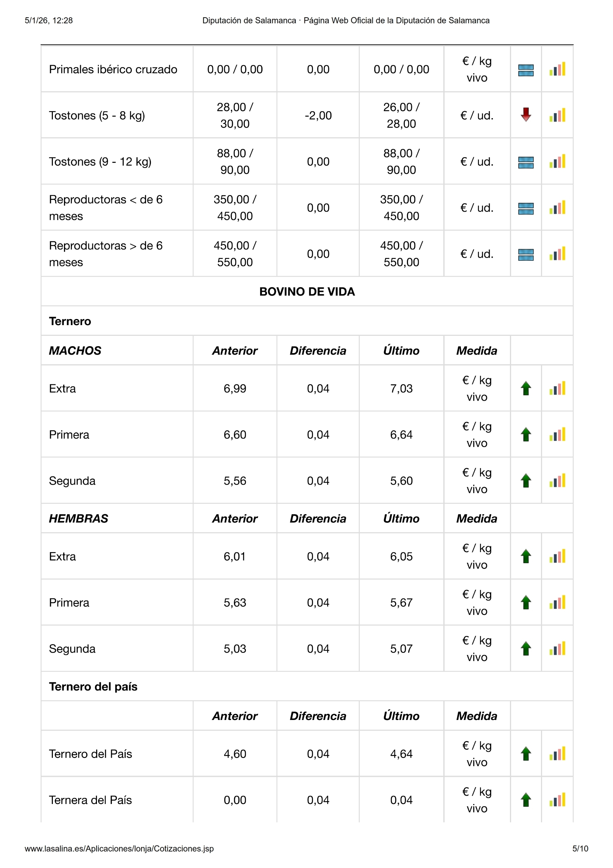Click the green up arrow for Ternero del País
613x868 pixels.
pyautogui.click(x=526, y=753)
